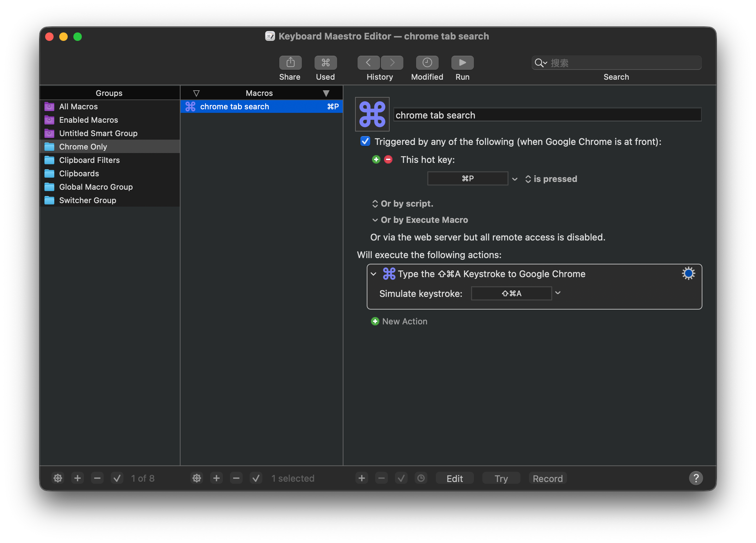Go back in History with left arrow

[368, 63]
